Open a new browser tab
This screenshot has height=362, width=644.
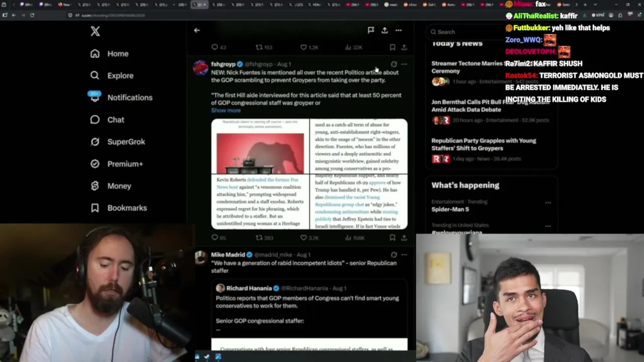click(x=585, y=5)
